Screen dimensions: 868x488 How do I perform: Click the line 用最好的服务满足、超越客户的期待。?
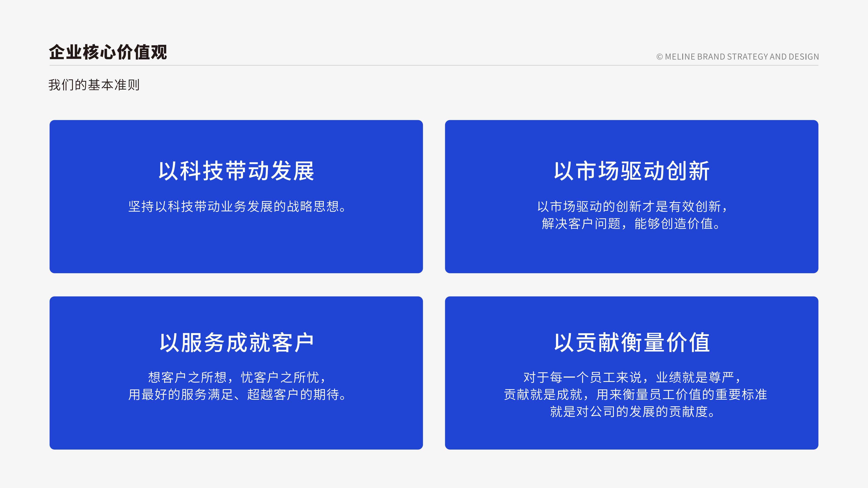(237, 395)
